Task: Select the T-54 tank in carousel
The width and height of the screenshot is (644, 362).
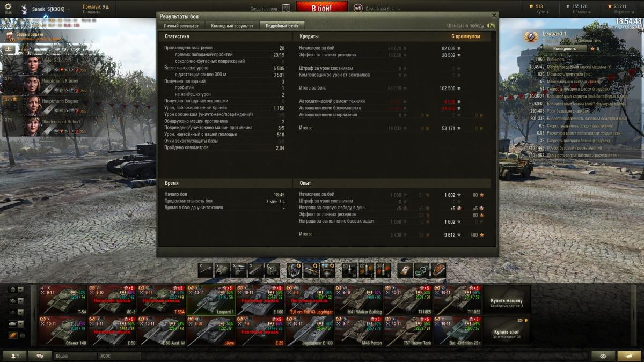Action: 63,300
